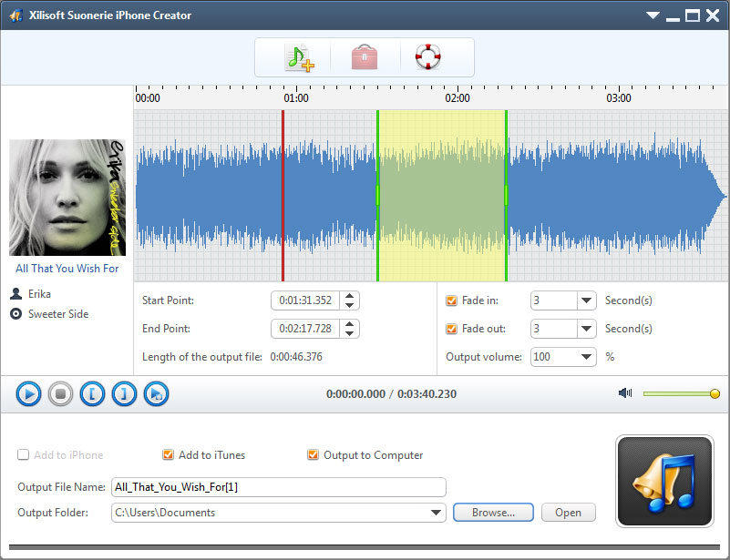
Task: Open the title bar dropdown menu arrow
Action: [653, 15]
